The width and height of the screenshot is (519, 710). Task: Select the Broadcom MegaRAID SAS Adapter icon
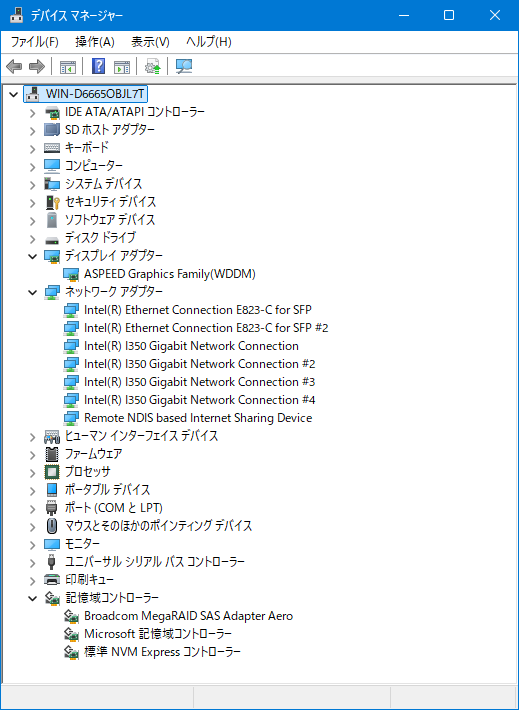[71, 616]
